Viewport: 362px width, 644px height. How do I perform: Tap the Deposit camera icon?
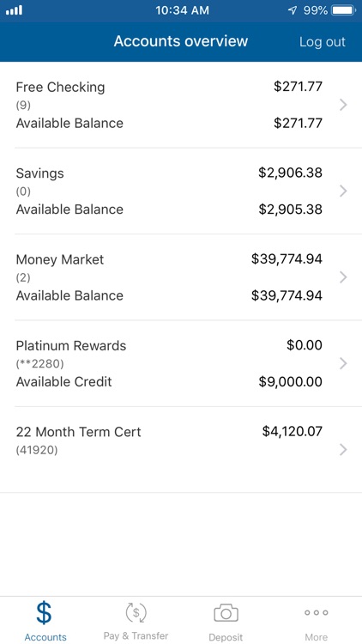pyautogui.click(x=226, y=613)
